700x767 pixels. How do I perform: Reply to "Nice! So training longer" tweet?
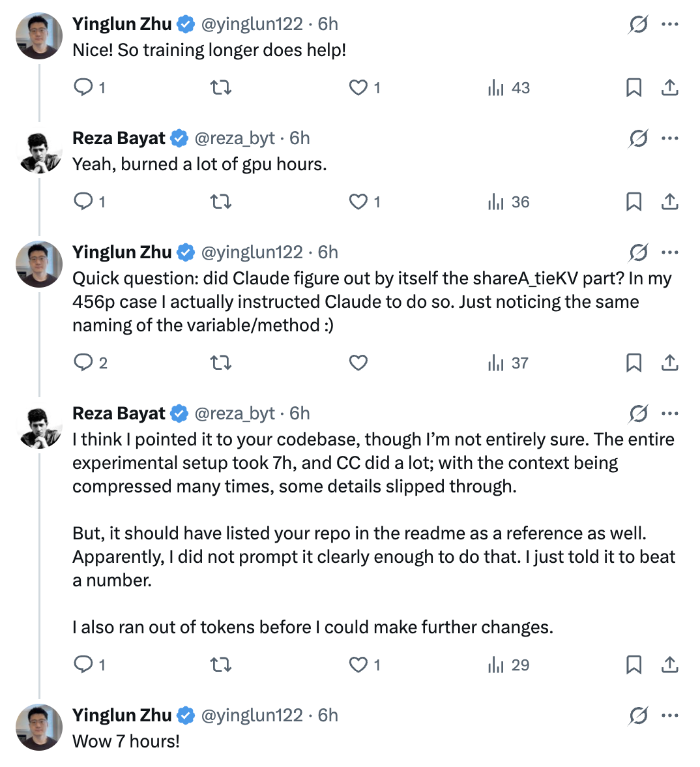(83, 87)
